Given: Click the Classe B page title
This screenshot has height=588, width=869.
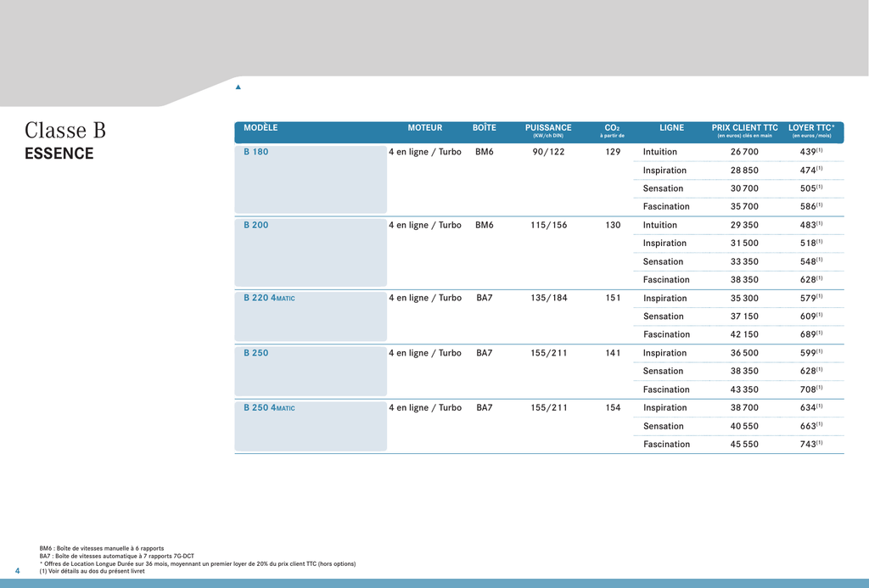Looking at the screenshot, I should [x=64, y=131].
